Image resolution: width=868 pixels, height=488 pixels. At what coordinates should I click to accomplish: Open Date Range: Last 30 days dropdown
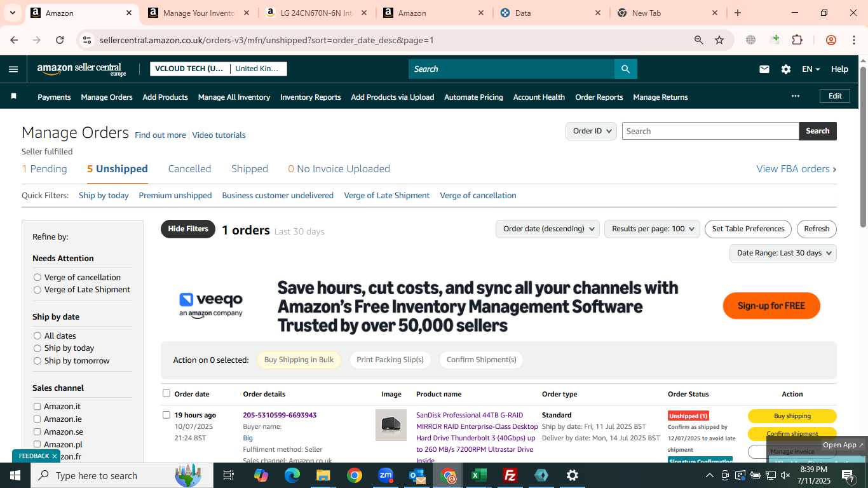point(783,253)
